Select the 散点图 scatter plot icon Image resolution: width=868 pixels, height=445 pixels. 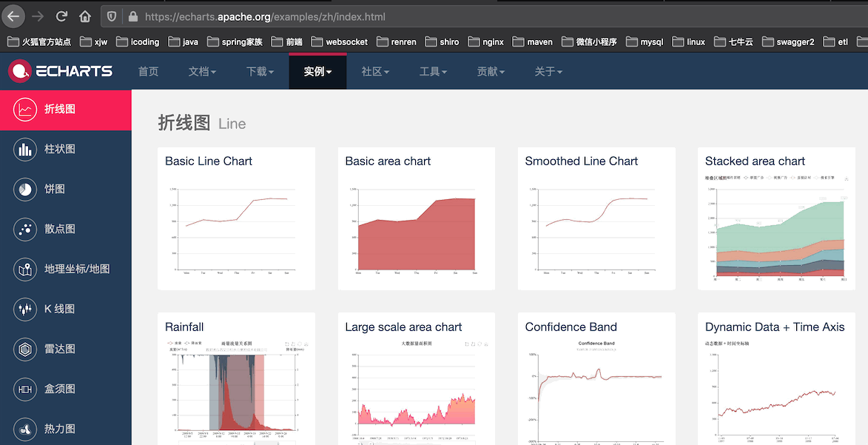click(25, 230)
